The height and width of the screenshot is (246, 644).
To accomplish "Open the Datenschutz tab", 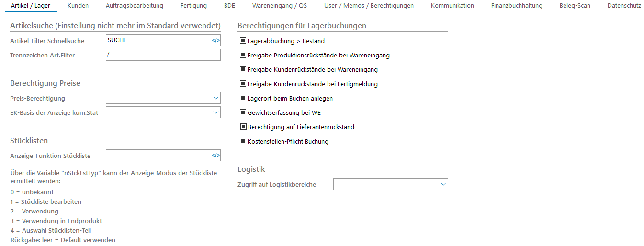I will pyautogui.click(x=624, y=6).
